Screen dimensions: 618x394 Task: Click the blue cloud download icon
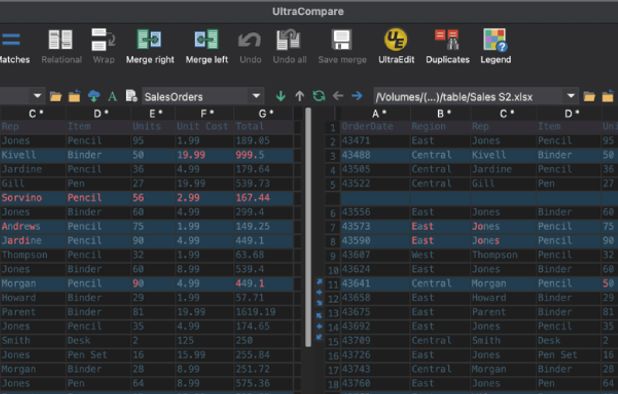coord(94,96)
